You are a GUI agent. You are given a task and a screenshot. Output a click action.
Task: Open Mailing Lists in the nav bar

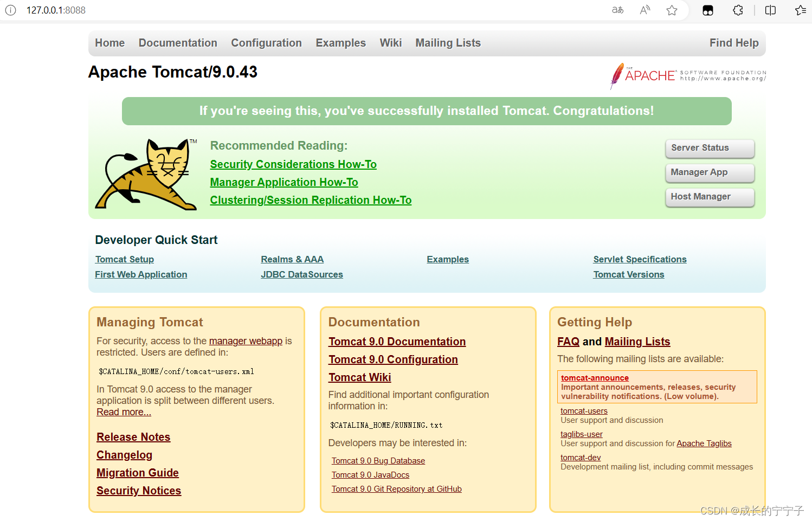pos(448,43)
